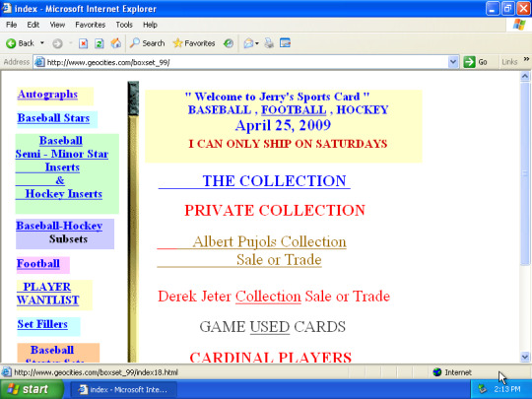Click the address bar URL field
Viewport: 532px width, 399px height.
click(x=246, y=62)
